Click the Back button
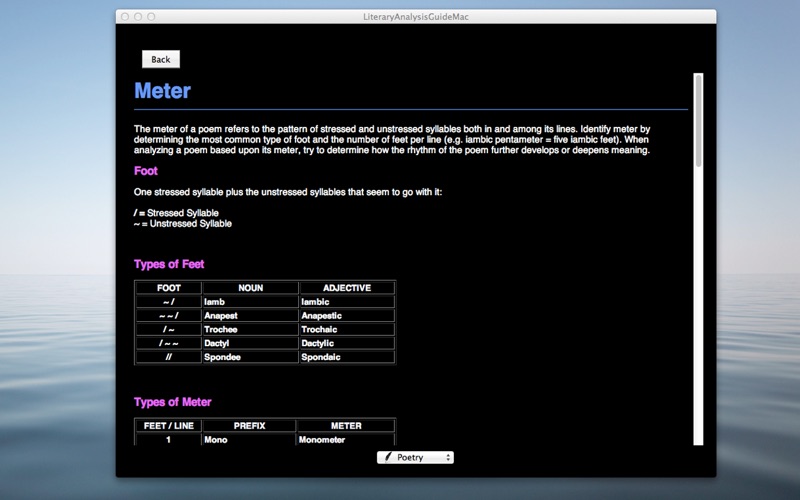Screen dimensions: 800x500 click(161, 59)
